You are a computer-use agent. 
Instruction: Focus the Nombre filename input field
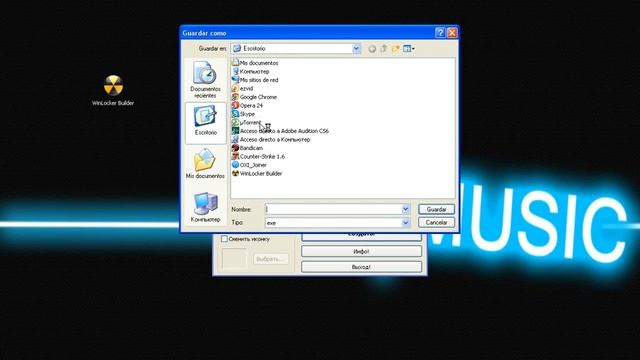click(333, 209)
